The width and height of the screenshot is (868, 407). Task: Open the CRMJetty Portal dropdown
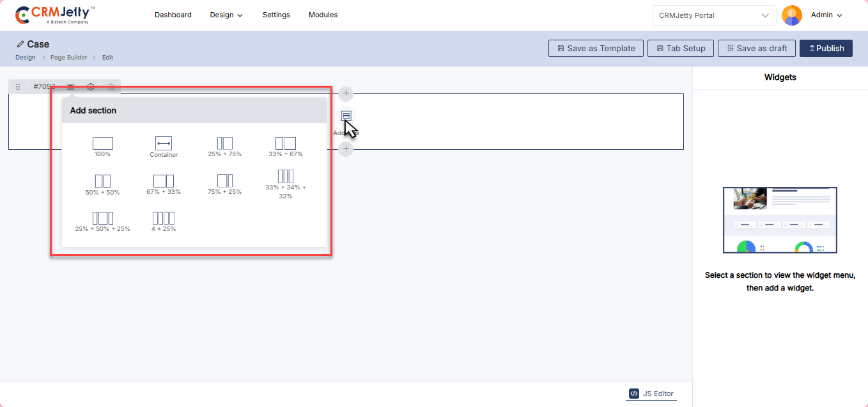coord(714,15)
